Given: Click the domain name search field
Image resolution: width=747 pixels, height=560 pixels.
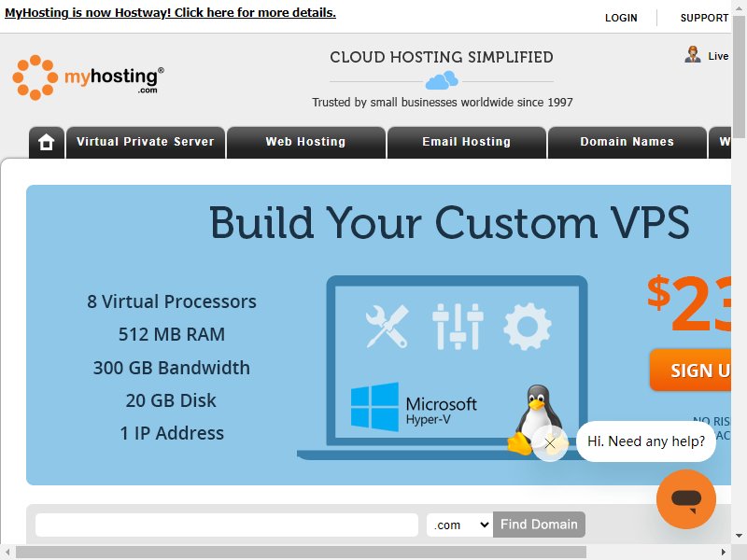Looking at the screenshot, I should tap(227, 525).
